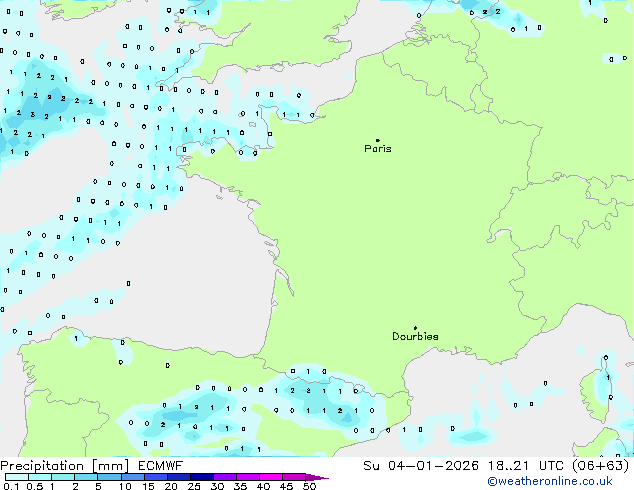Click the ECMWF model label
This screenshot has width=634, height=490.
[160, 466]
